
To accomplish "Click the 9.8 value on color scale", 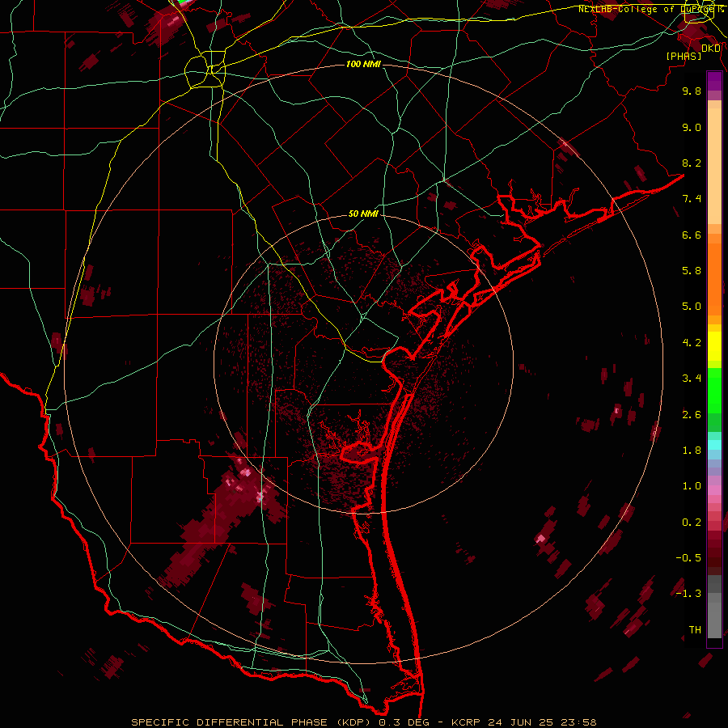I will [x=692, y=91].
